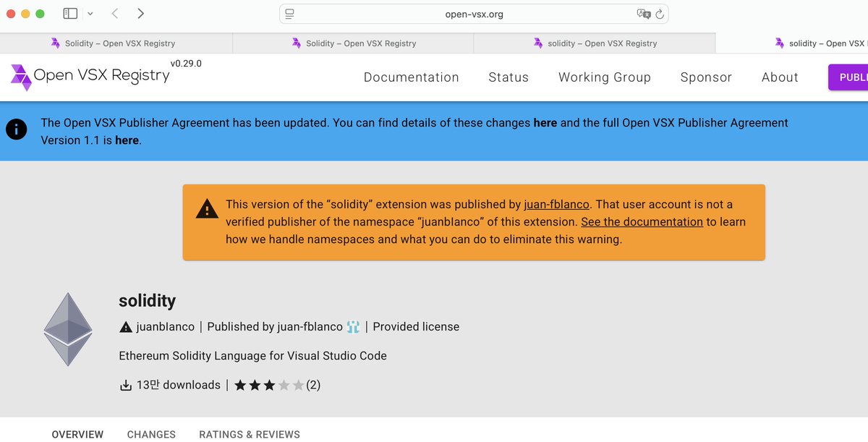This screenshot has width=868, height=442.
Task: Click the publisher avatar icon after juan-fblanco
Action: pyautogui.click(x=353, y=327)
